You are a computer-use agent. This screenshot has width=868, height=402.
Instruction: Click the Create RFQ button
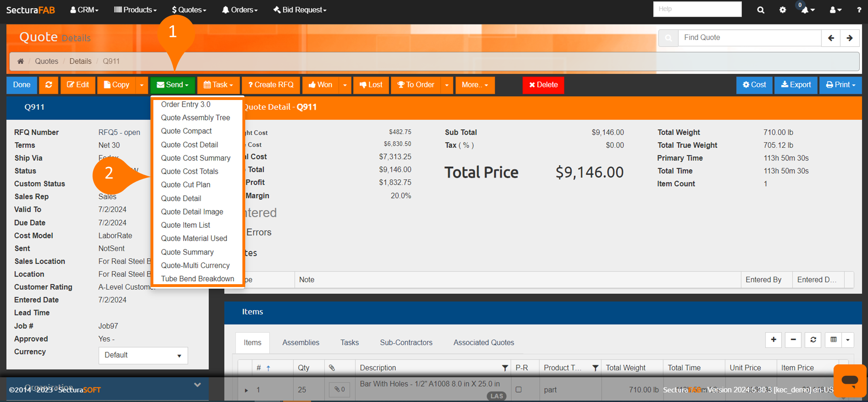[x=271, y=85]
